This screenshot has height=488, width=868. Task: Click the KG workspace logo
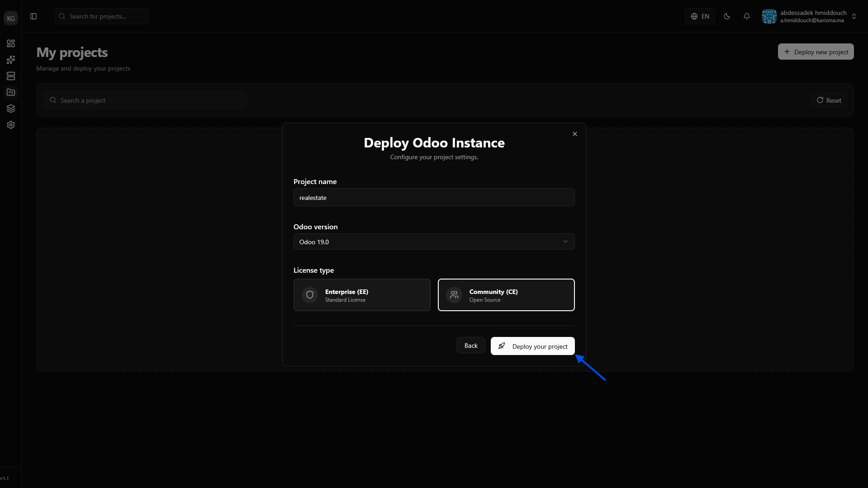click(11, 18)
